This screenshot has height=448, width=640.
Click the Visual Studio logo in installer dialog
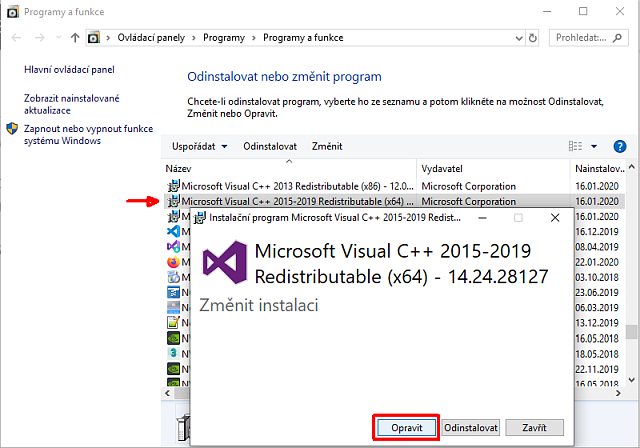(225, 262)
